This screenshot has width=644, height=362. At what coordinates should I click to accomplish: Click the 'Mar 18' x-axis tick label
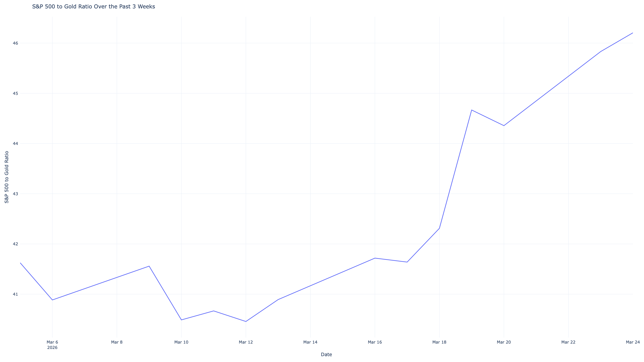click(439, 342)
